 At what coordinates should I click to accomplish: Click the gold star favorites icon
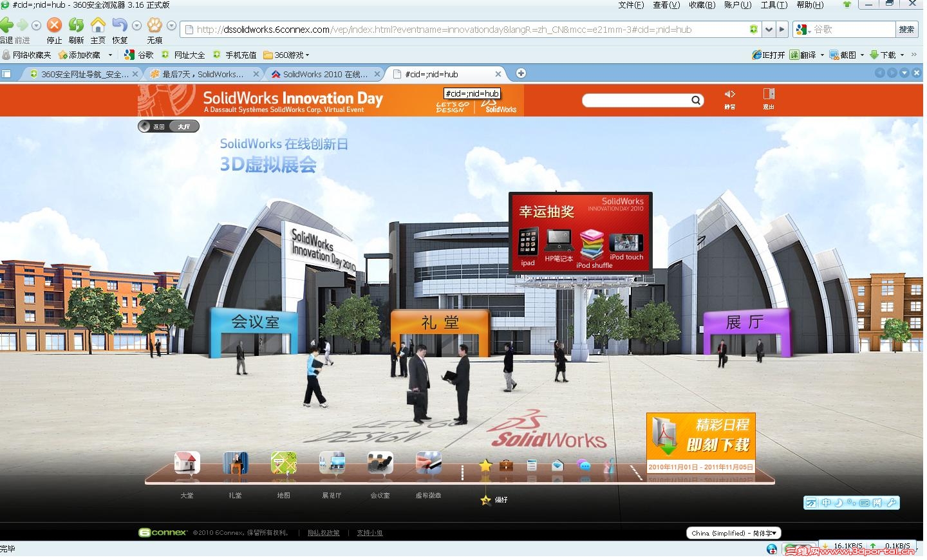click(485, 465)
